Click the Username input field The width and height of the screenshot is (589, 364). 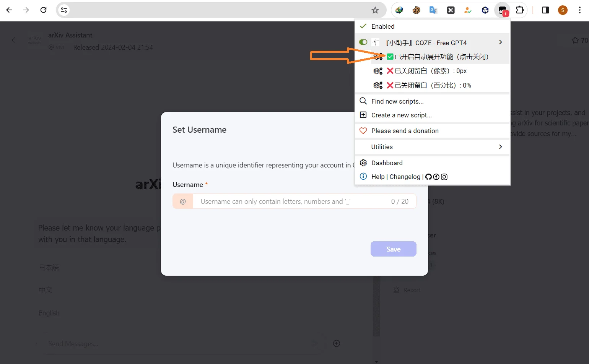294,201
